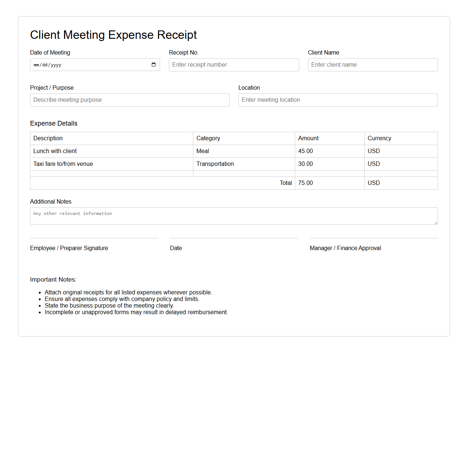468x476 pixels.
Task: Select the 45.00 amount cell
Action: (x=329, y=151)
